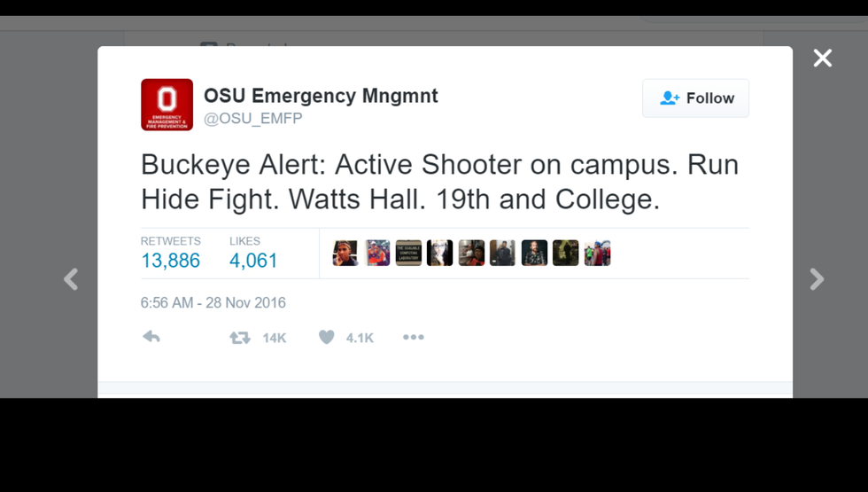Screen dimensions: 868x492
Task: Reply to the Buckeye Alert tweet
Action: (x=151, y=337)
